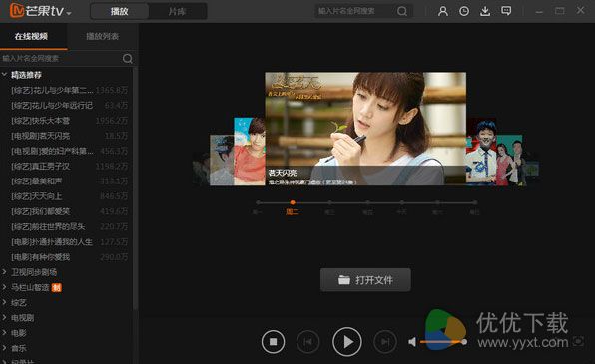The height and width of the screenshot is (364, 595).
Task: Open [综艺]最美和声 item
Action: coord(69,182)
